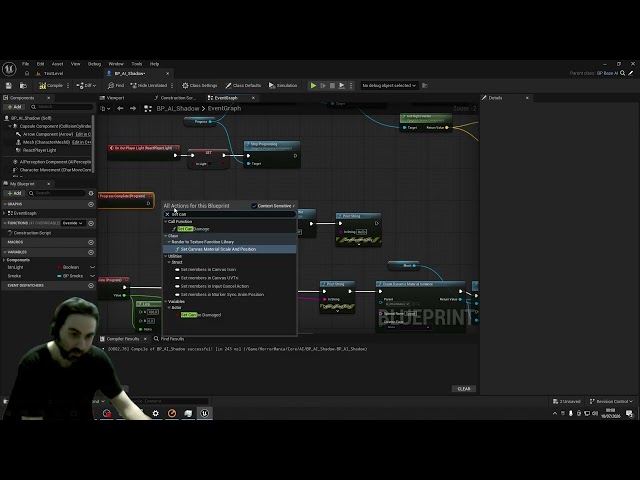Click the bInLight Boolean type swatch
This screenshot has height=480, width=640.
[59, 267]
